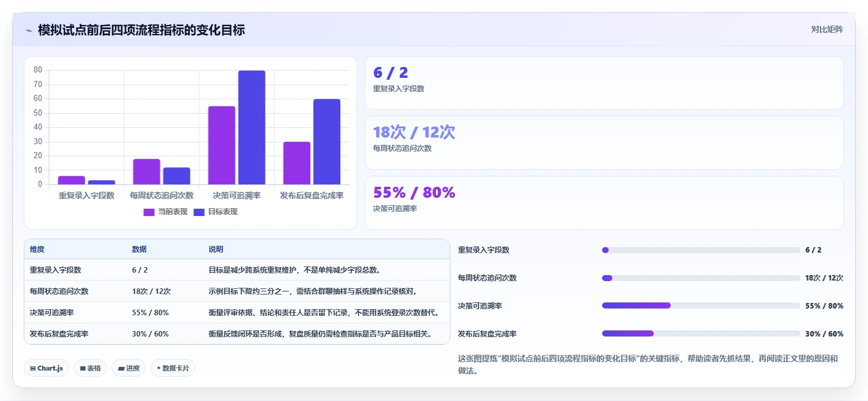Click the 发布后复盘完成率 x-axis label in the chart
Viewport: 868px width, 401px height.
click(312, 196)
